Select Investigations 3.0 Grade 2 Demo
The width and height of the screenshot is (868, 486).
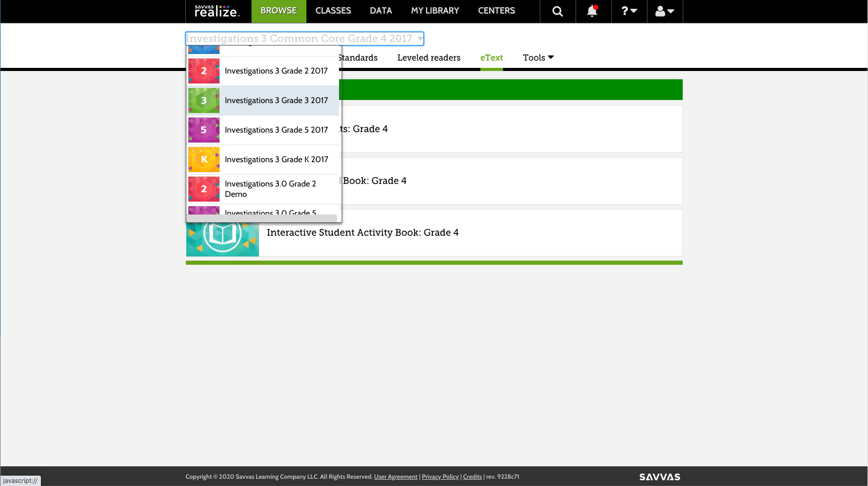click(x=263, y=189)
